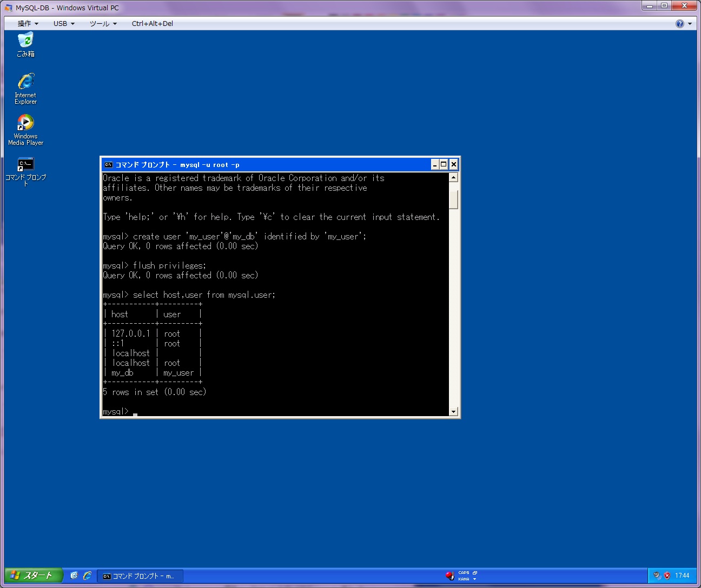Screen dimensions: 701x588
Task: Select the Internet Explorer desktop icon
Action: pos(25,89)
